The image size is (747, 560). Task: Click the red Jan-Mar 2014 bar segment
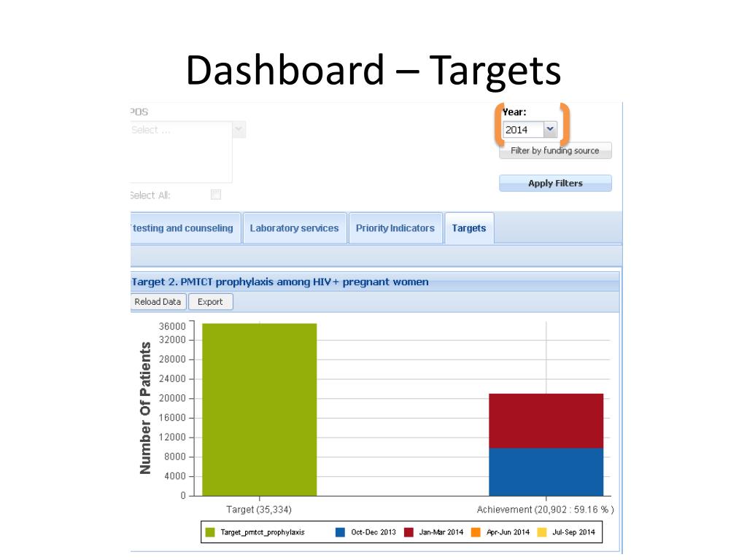point(546,421)
